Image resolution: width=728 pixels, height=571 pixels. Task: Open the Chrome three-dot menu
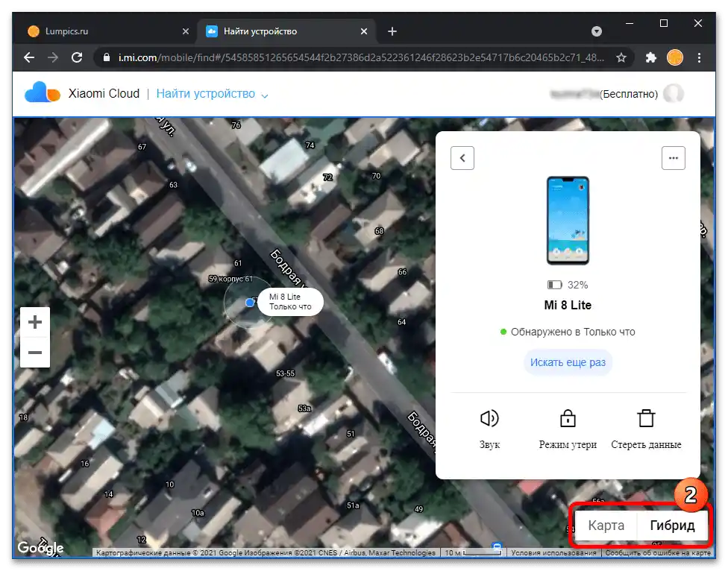[x=699, y=57]
